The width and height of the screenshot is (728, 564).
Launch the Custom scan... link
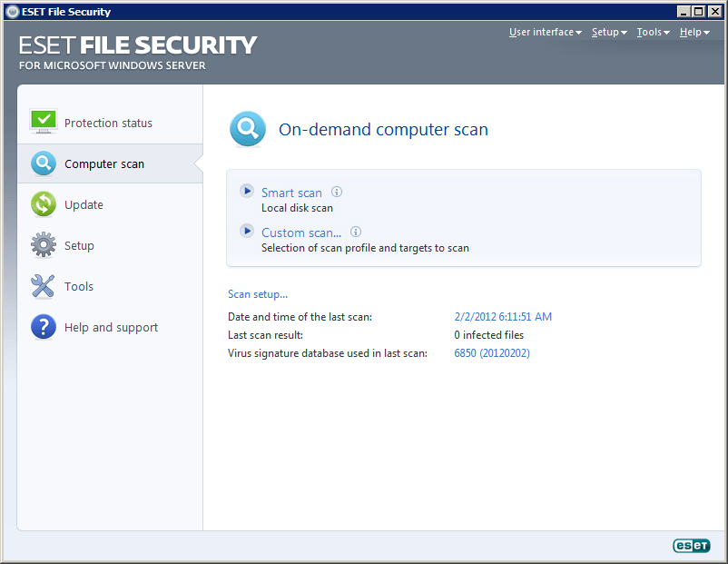click(x=301, y=233)
